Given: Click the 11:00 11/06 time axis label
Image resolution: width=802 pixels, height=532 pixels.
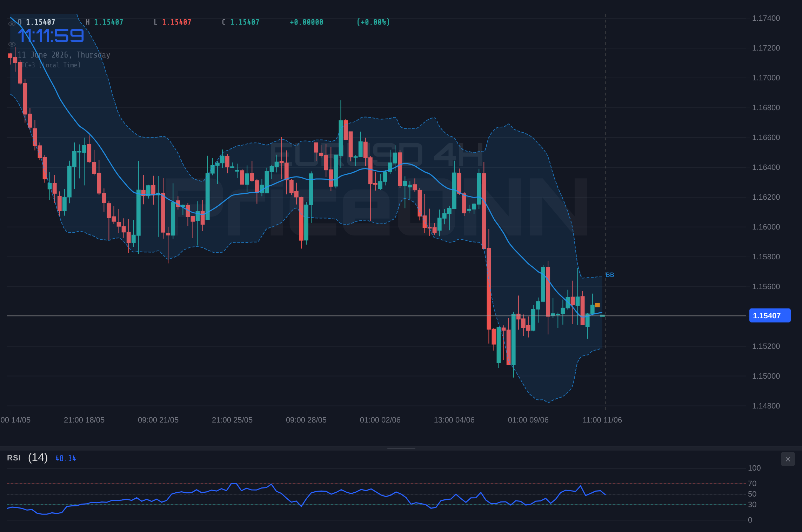Looking at the screenshot, I should (x=602, y=420).
